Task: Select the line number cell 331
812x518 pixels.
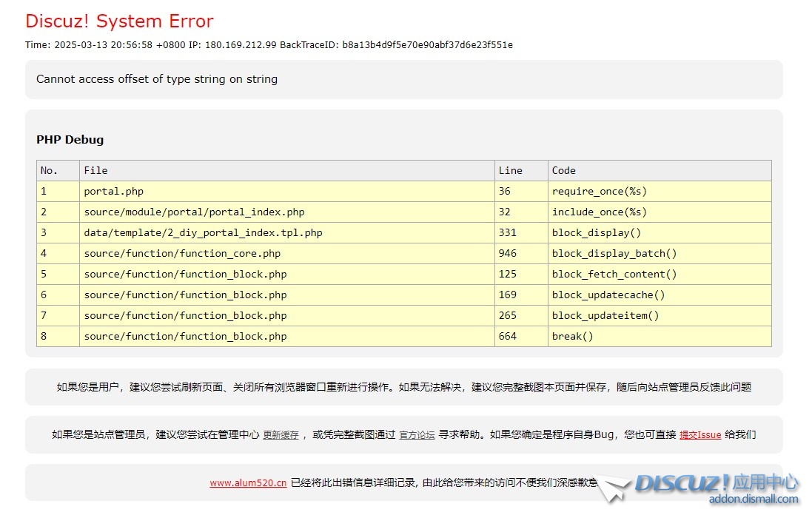Action: (521, 233)
